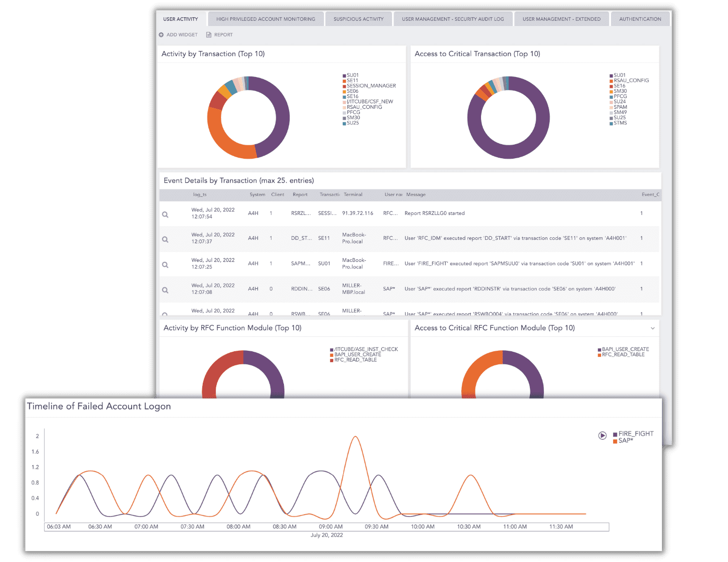The height and width of the screenshot is (562, 728).
Task: Toggle /ITCUBE/CSF_NEW legend entry
Action: pyautogui.click(x=368, y=101)
